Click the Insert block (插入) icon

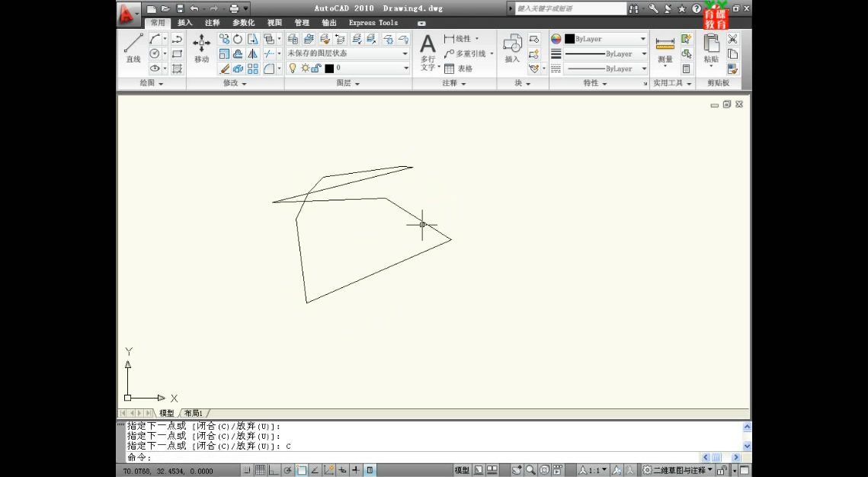click(512, 48)
